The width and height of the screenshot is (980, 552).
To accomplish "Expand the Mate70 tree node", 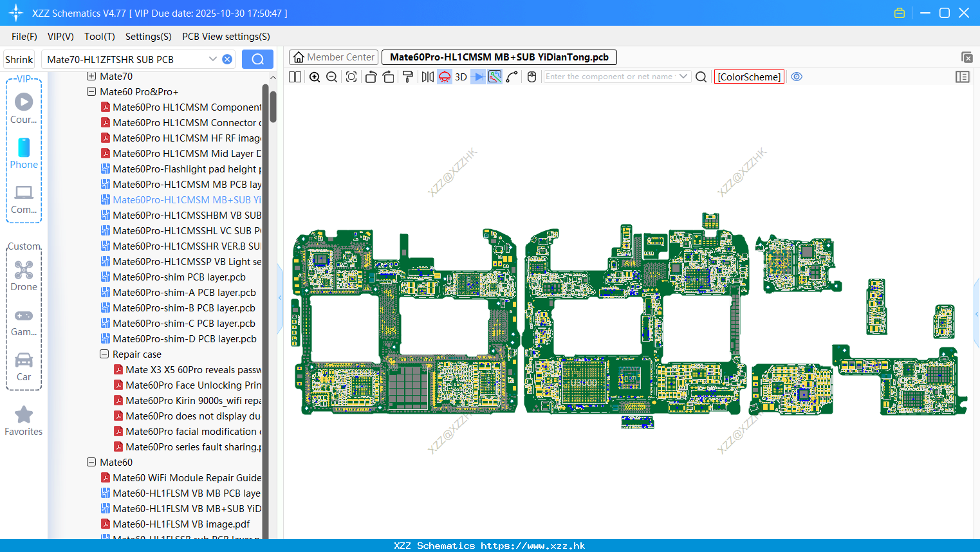I will [x=91, y=77].
